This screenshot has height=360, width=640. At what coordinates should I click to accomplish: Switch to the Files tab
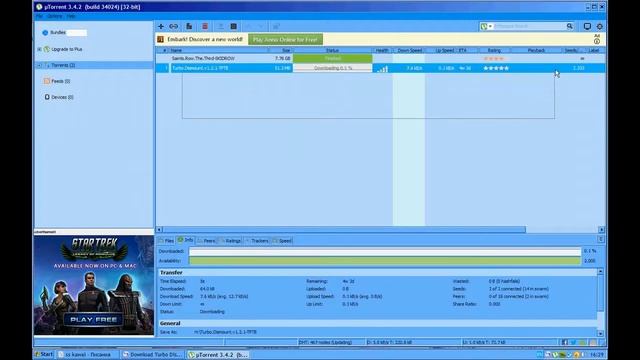click(166, 241)
